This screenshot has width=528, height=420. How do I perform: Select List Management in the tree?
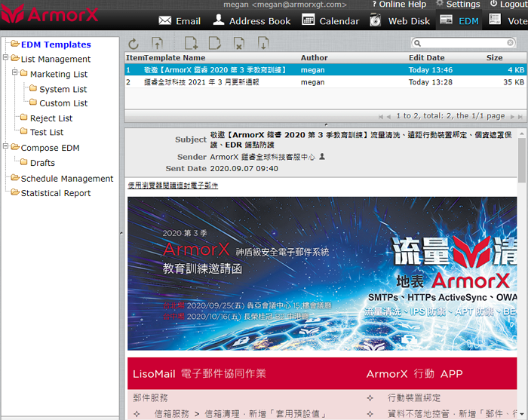pyautogui.click(x=56, y=60)
